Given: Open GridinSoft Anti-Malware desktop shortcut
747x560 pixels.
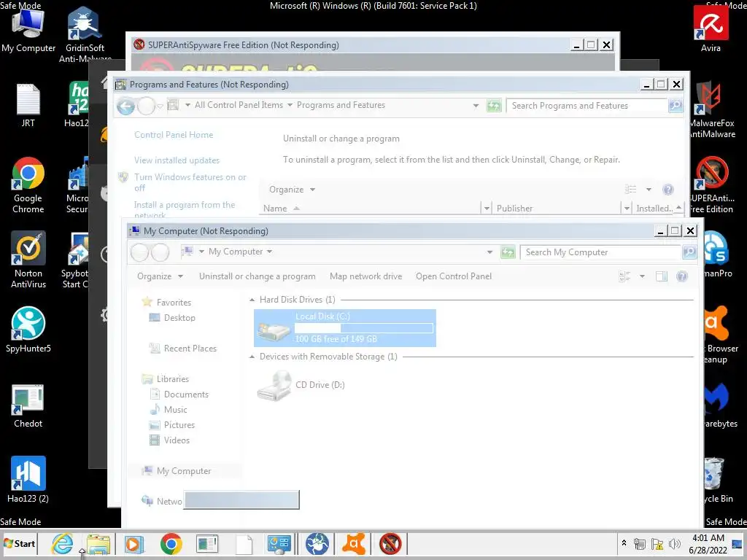Looking at the screenshot, I should coord(85,34).
